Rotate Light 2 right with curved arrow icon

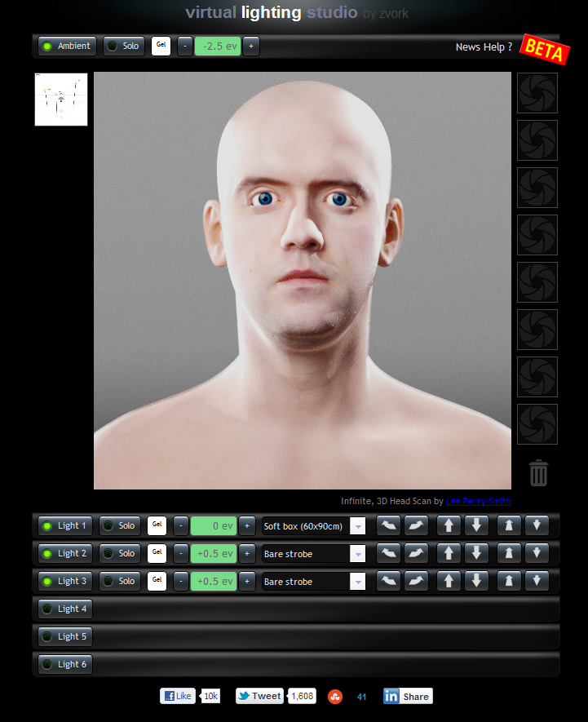pos(416,554)
